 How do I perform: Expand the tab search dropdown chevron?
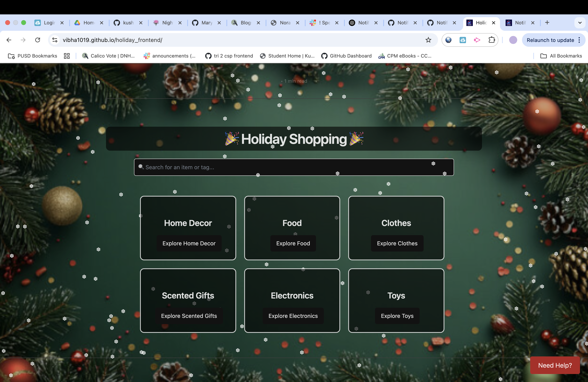coord(580,23)
